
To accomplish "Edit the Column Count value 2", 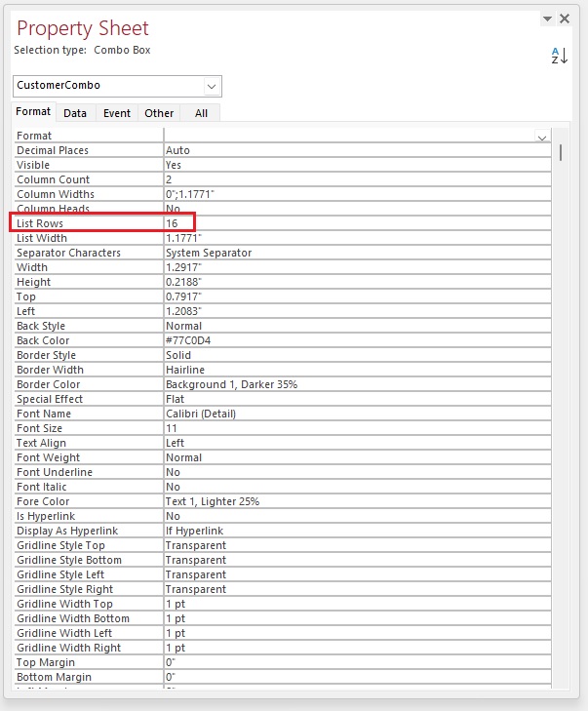I will coord(357,179).
